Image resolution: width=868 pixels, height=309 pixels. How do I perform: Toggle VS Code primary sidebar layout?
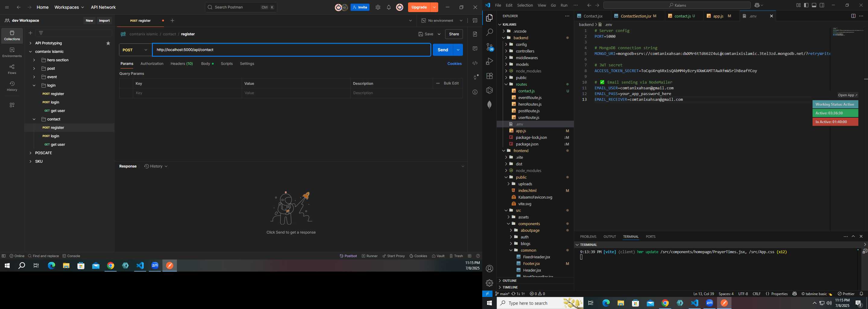point(806,5)
